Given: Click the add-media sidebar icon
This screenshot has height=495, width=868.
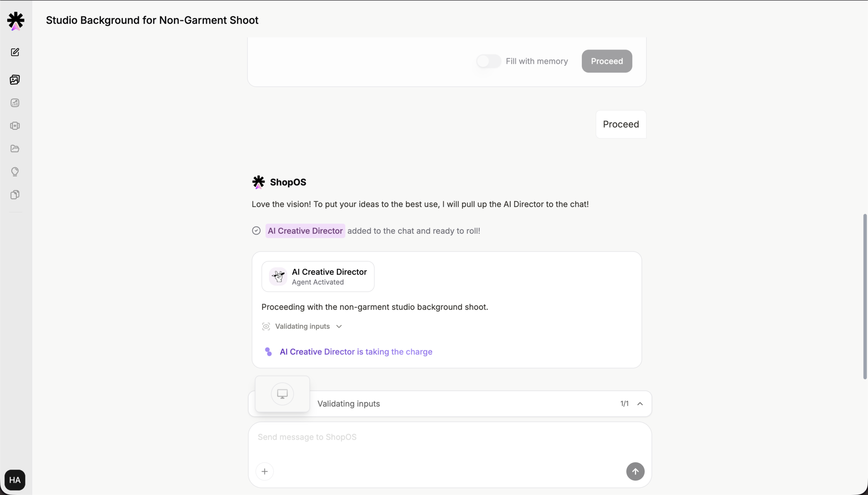Looking at the screenshot, I should (15, 126).
